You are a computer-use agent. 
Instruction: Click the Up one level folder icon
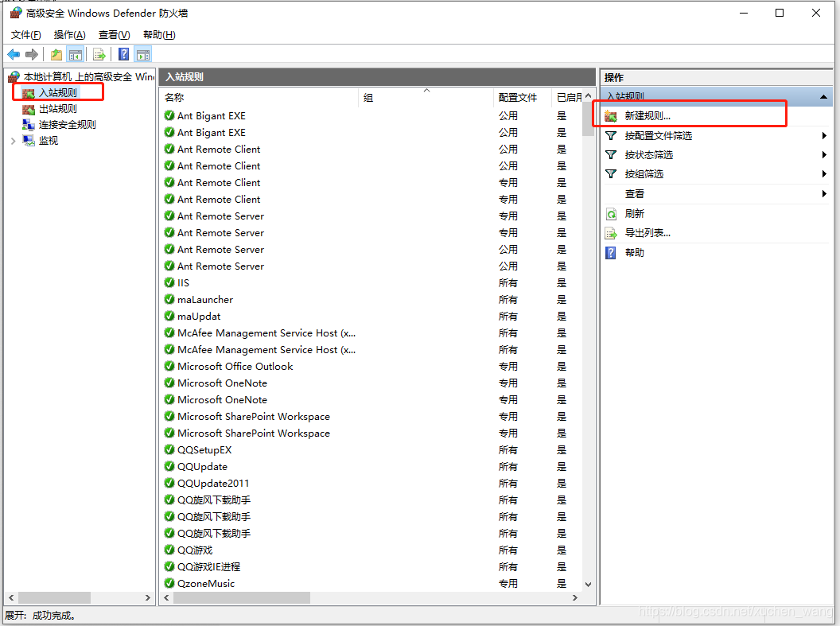pyautogui.click(x=56, y=55)
